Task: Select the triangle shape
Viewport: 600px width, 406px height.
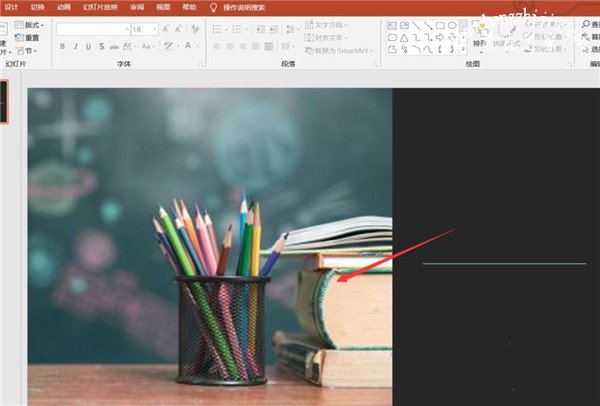Action: coord(404,38)
